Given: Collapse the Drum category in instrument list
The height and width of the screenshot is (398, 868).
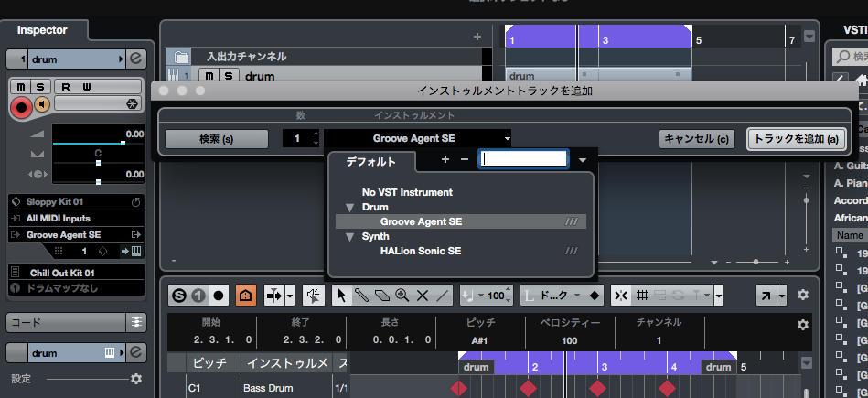Looking at the screenshot, I should [x=350, y=208].
